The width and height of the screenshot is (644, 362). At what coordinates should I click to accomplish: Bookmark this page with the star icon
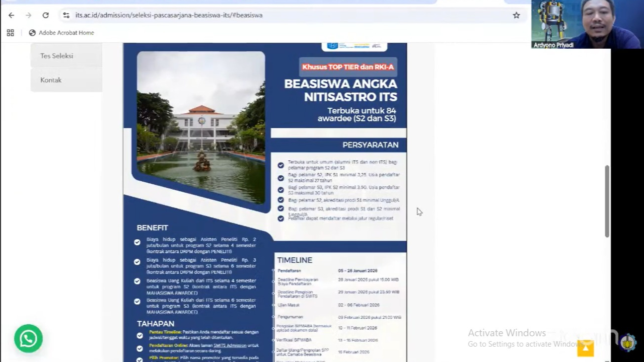pos(516,15)
